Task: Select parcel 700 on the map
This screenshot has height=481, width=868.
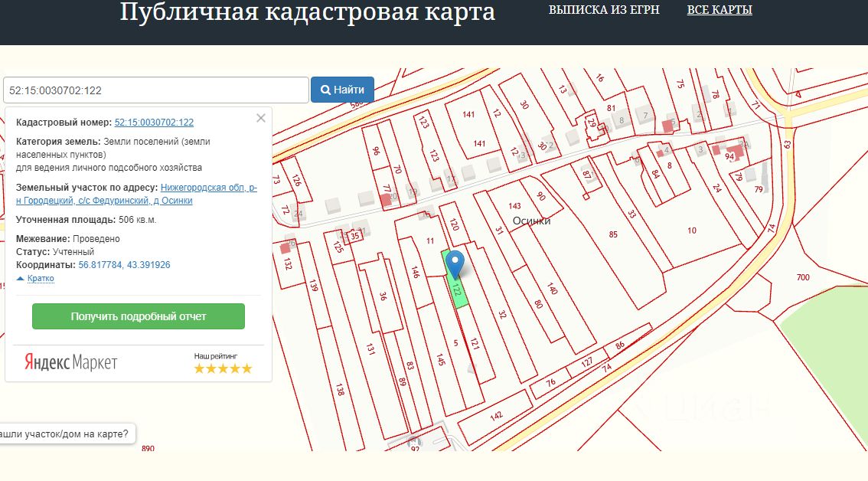Action: pyautogui.click(x=803, y=277)
